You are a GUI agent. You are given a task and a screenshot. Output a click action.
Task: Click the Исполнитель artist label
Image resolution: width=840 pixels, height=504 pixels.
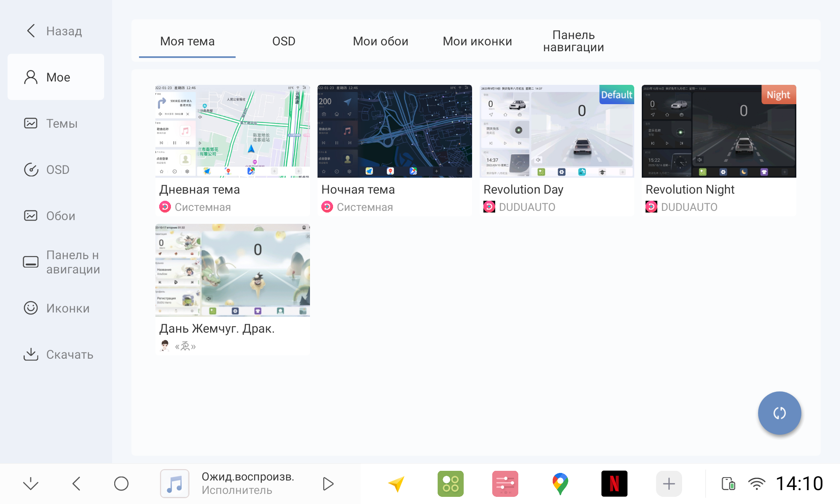237,490
